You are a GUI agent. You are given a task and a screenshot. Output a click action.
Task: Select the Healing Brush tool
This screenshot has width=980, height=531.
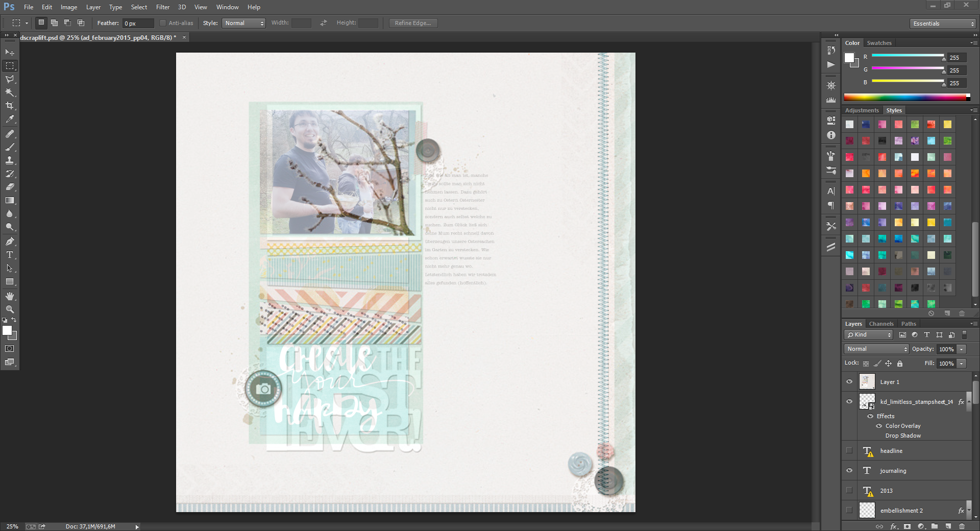(x=10, y=134)
